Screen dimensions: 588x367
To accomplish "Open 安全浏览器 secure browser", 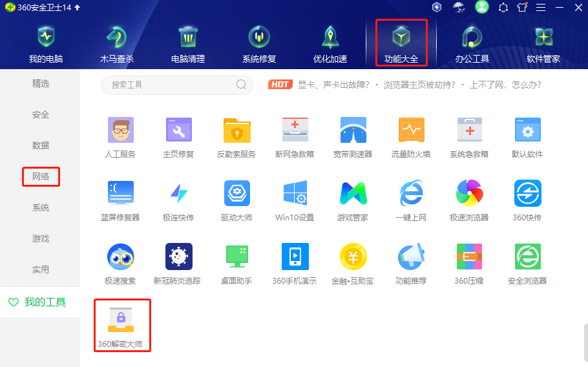I will click(x=527, y=264).
